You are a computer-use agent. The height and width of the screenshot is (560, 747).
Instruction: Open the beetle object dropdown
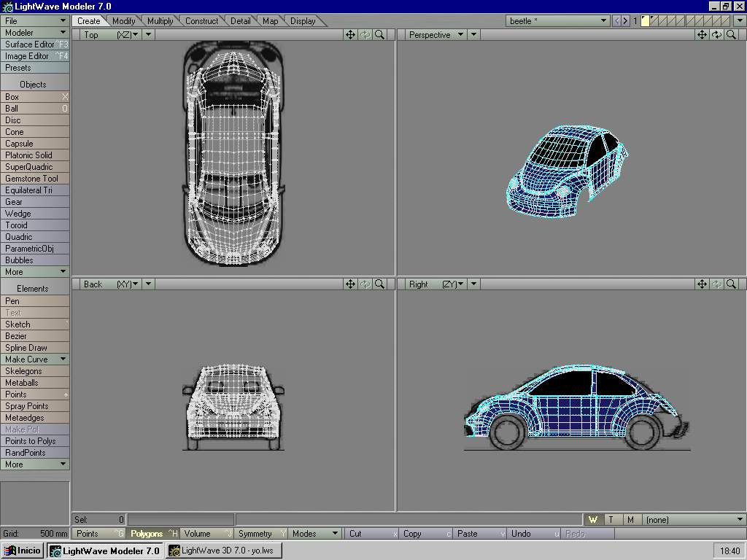558,21
